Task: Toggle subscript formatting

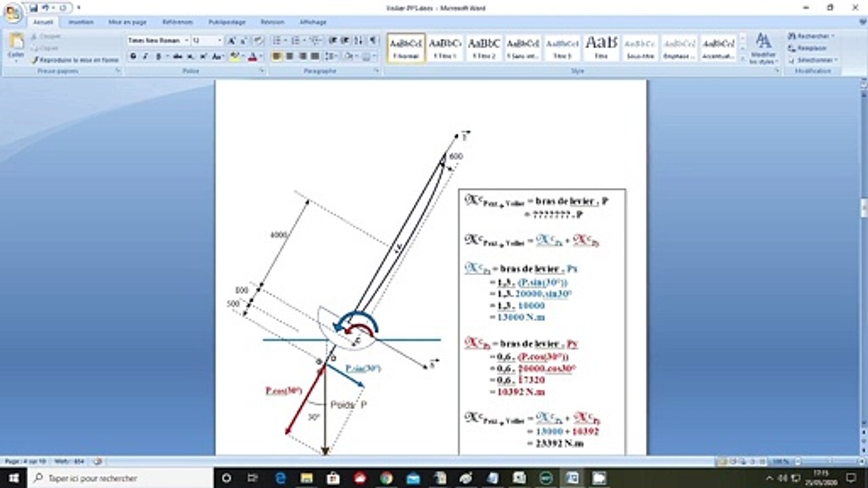Action: (190, 56)
